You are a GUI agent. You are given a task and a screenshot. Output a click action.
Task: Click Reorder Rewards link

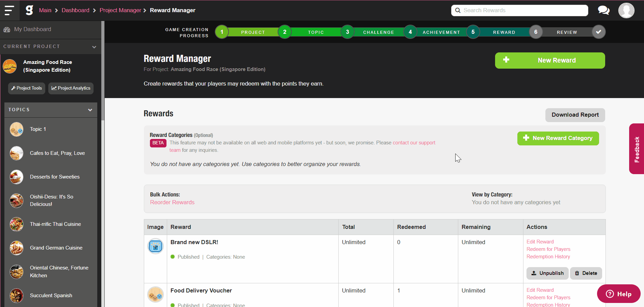coord(172,202)
